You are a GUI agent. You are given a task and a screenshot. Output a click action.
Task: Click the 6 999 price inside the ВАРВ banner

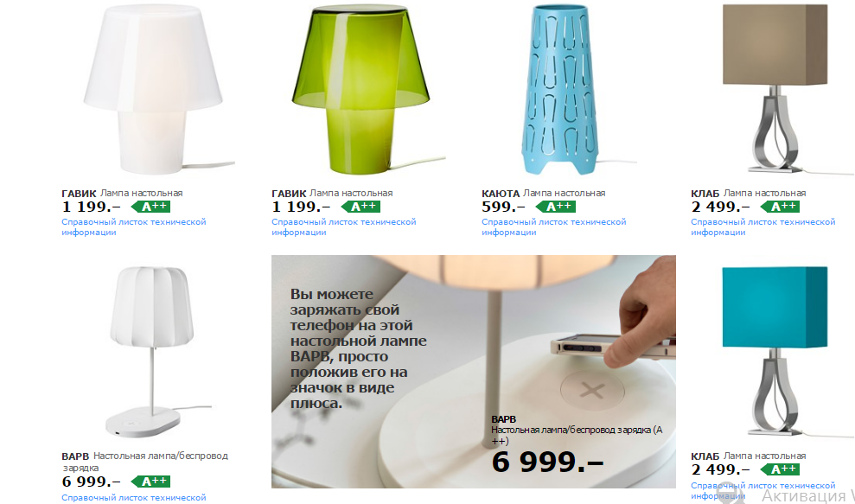tap(547, 462)
